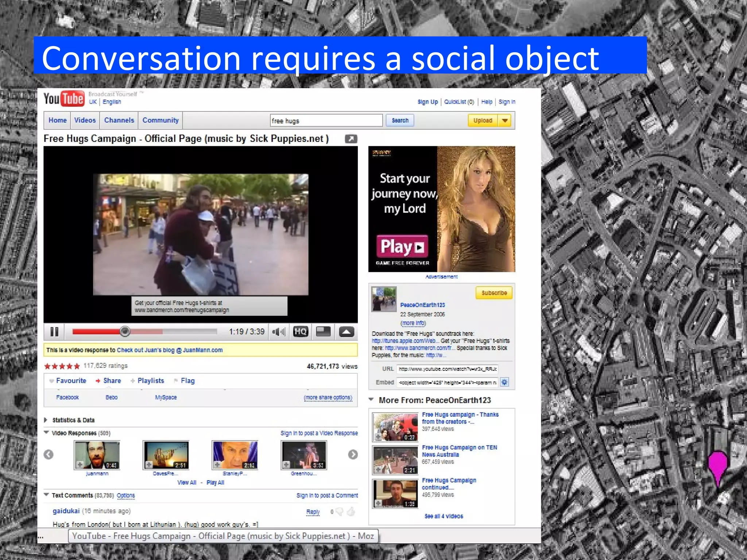
Task: Pause the video with the pause button
Action: click(x=54, y=331)
